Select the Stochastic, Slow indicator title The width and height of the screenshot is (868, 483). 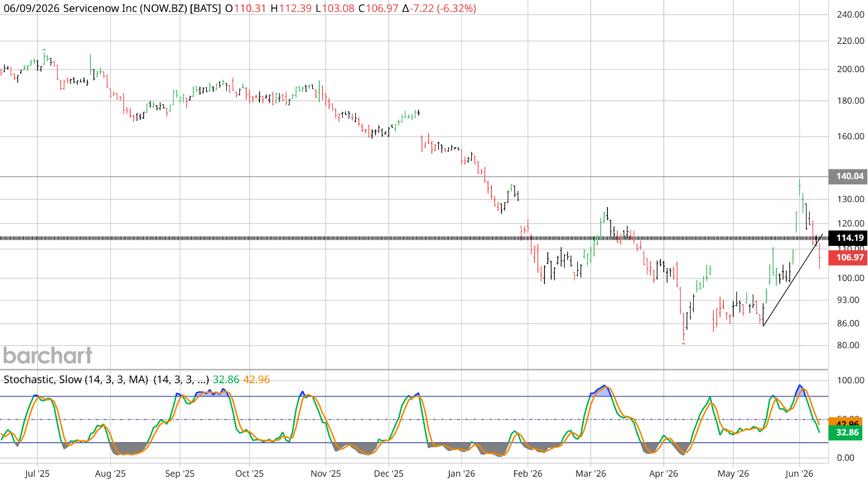pyautogui.click(x=76, y=379)
